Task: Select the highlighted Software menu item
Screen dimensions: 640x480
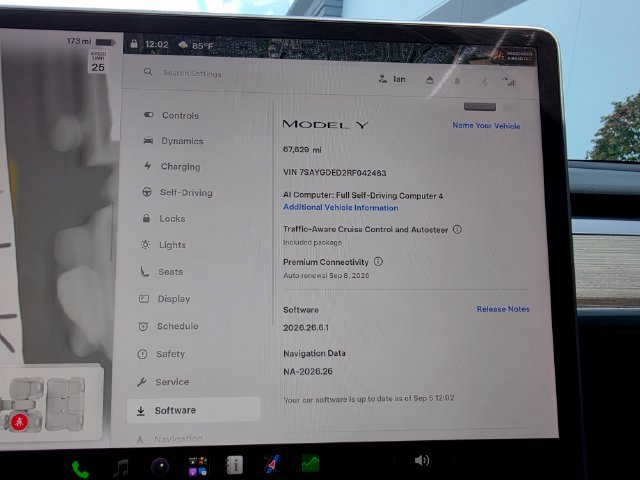Action: point(193,410)
